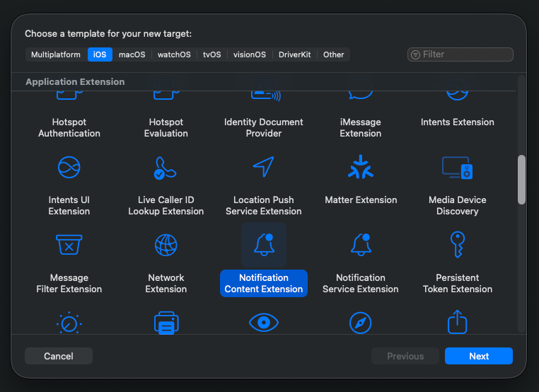Image resolution: width=539 pixels, height=392 pixels.
Task: Open the watchOS tab
Action: tap(174, 54)
